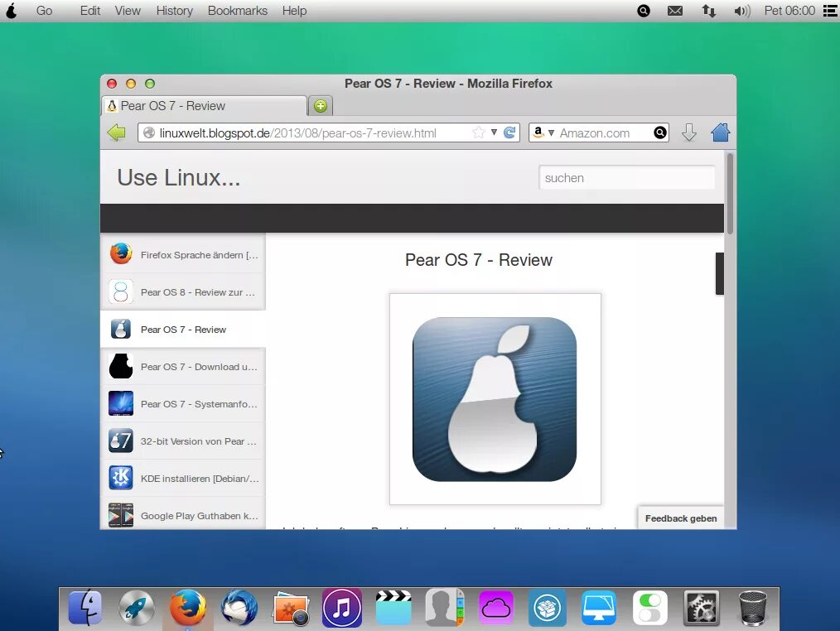Open the Go menu
The width and height of the screenshot is (840, 631).
pyautogui.click(x=45, y=11)
